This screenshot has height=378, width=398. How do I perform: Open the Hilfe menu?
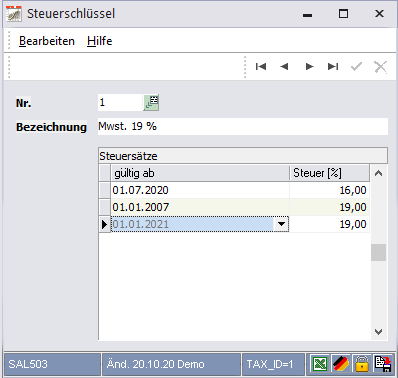[x=100, y=41]
